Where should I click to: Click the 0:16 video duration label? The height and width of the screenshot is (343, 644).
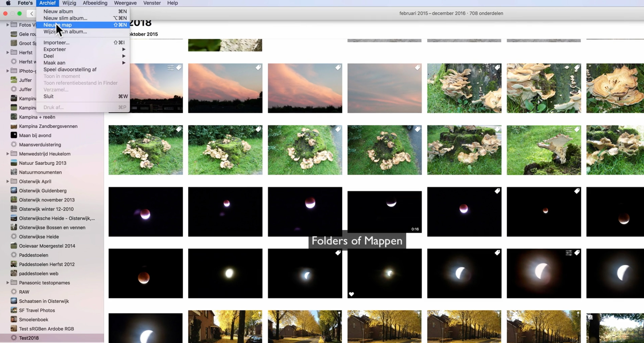(x=415, y=229)
